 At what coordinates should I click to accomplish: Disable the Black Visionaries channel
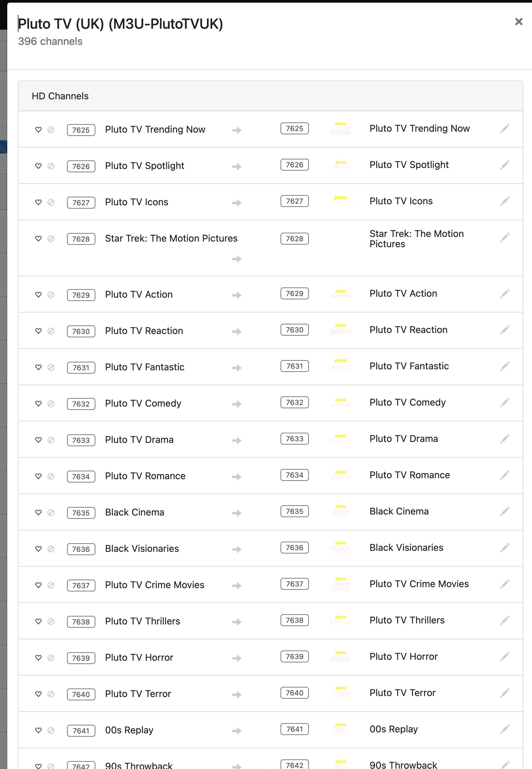(51, 549)
